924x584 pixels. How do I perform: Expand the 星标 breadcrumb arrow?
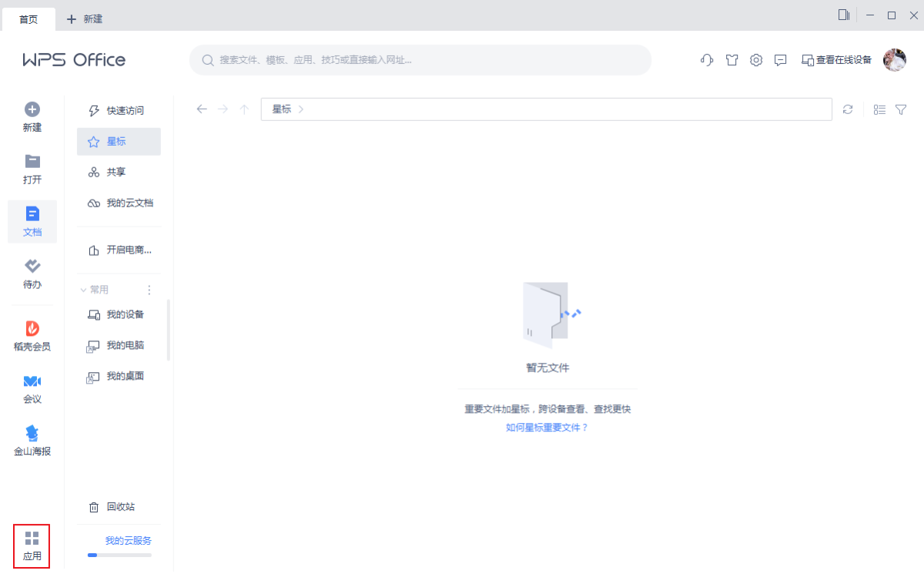300,109
